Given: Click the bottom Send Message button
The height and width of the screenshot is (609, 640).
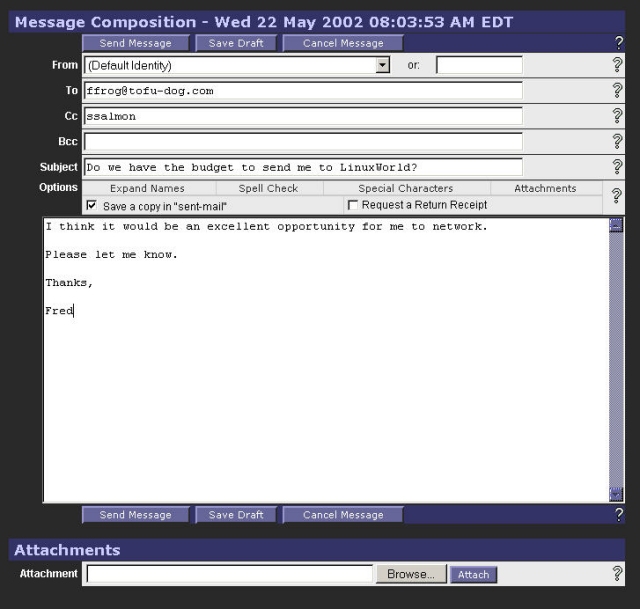Looking at the screenshot, I should tap(136, 515).
